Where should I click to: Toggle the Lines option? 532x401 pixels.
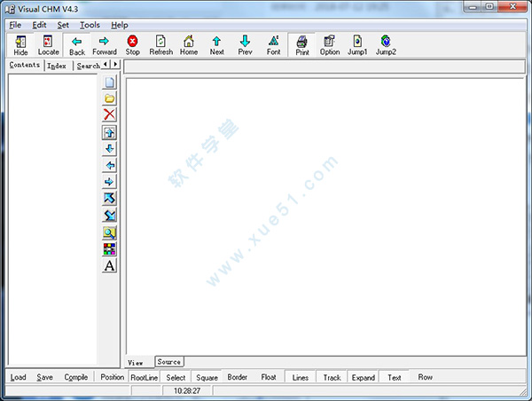301,378
